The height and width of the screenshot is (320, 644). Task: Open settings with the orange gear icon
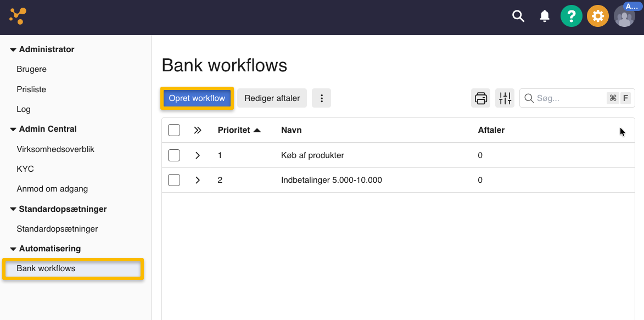pos(597,16)
